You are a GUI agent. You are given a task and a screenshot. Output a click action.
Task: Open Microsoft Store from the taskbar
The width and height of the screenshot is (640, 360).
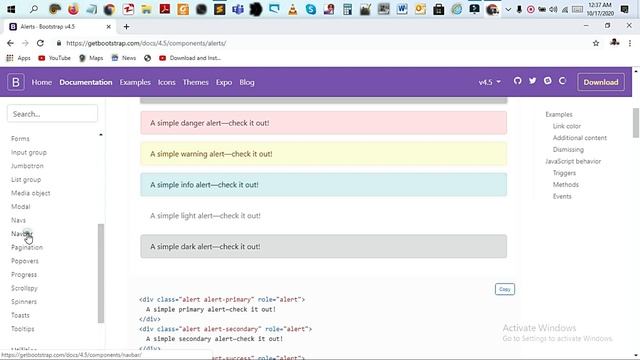coord(439,9)
